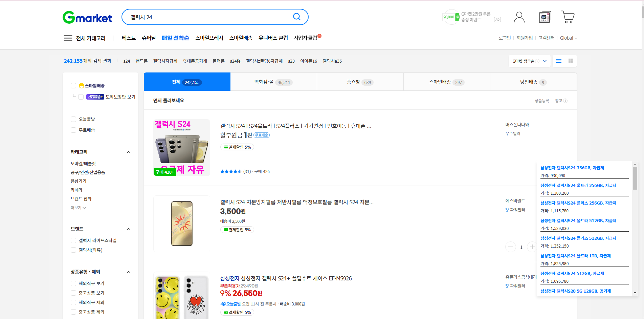Open the 갤럭시 S24 phone thumbnail
644x319 pixels.
tap(182, 148)
